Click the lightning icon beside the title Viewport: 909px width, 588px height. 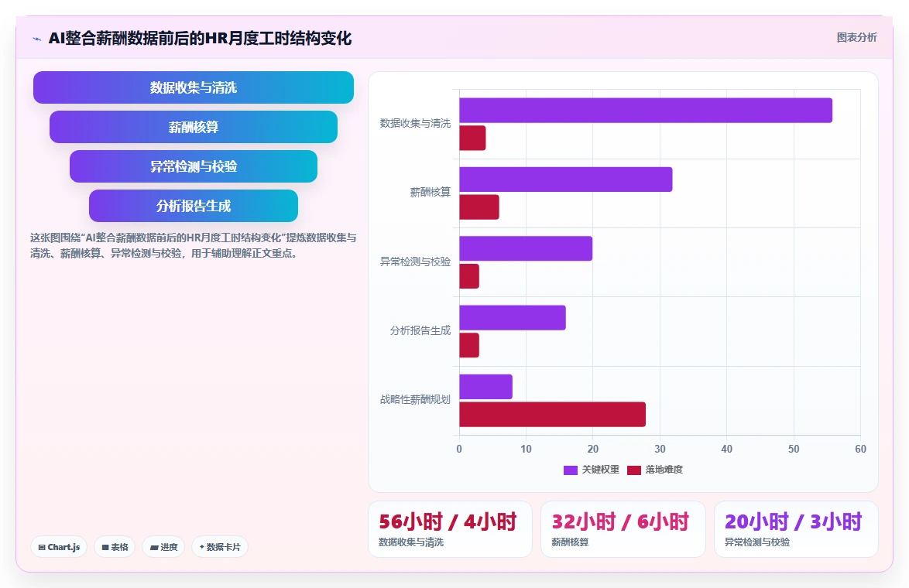coord(37,39)
